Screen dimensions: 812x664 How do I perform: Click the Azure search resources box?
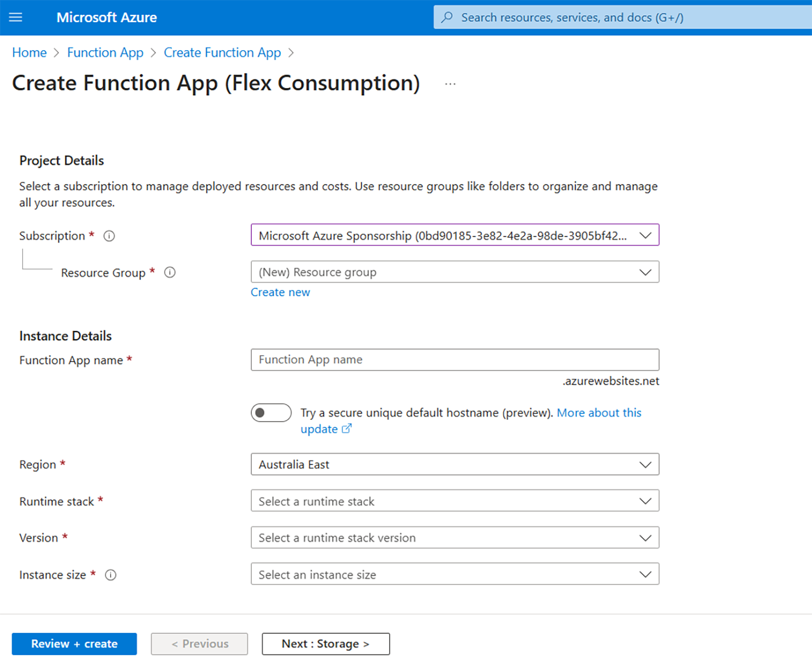click(x=623, y=17)
